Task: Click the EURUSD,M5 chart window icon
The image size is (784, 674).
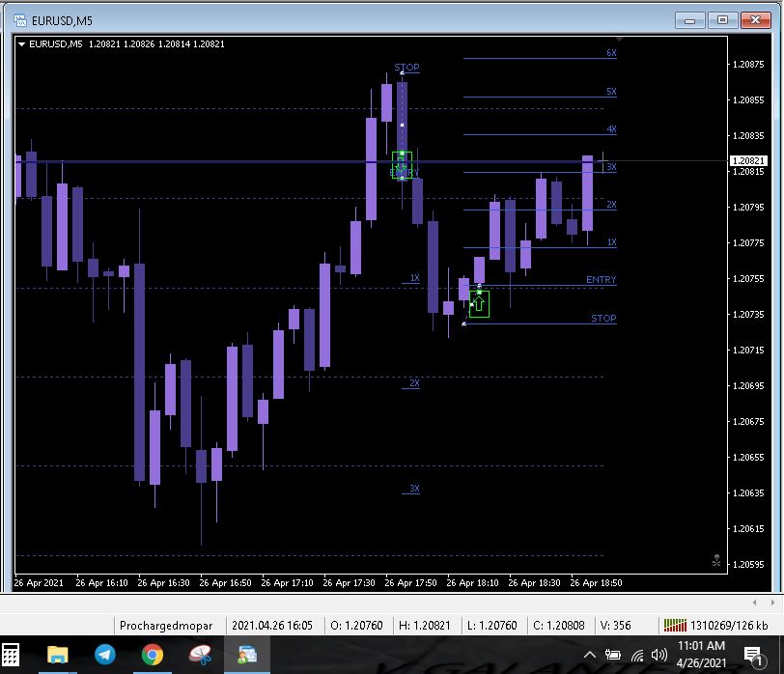Action: [20, 20]
